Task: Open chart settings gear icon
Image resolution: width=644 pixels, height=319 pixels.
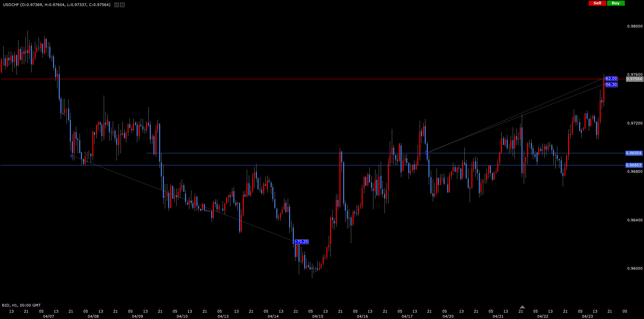Action: click(x=123, y=5)
